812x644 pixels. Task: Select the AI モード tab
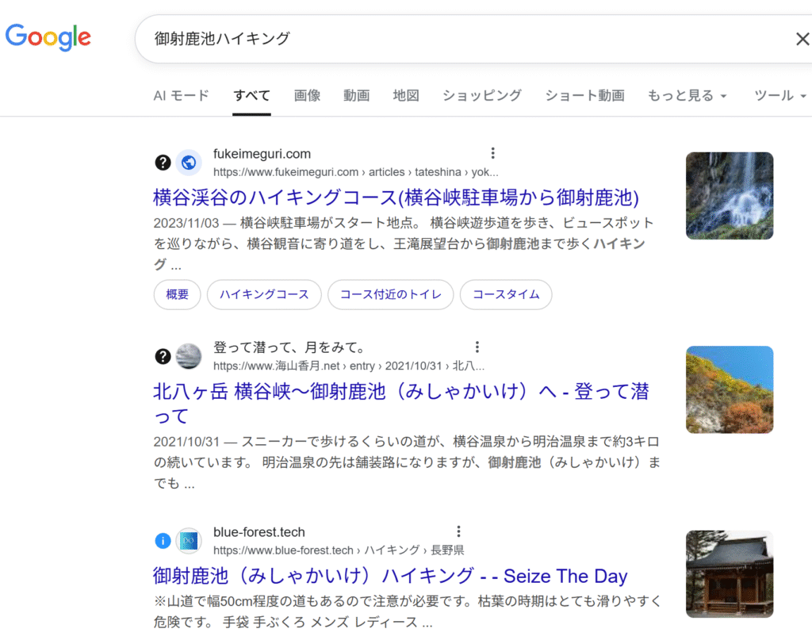click(x=181, y=96)
